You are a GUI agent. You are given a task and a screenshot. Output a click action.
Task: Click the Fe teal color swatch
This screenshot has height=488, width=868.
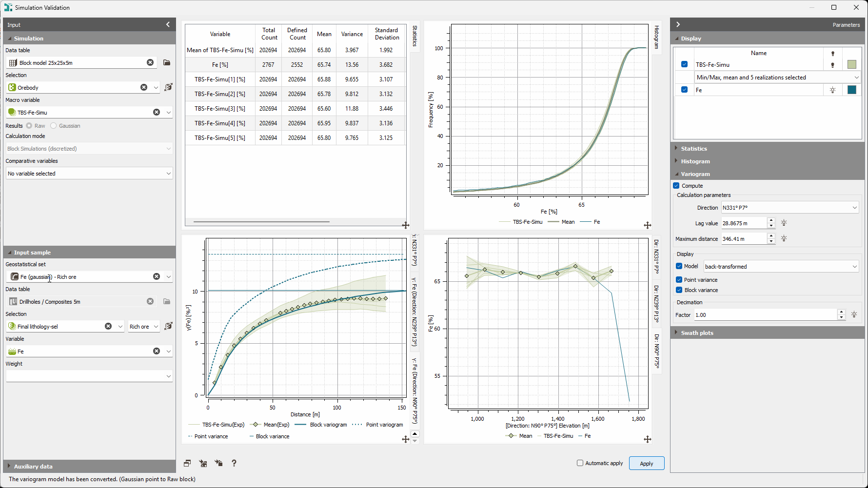pyautogui.click(x=852, y=90)
